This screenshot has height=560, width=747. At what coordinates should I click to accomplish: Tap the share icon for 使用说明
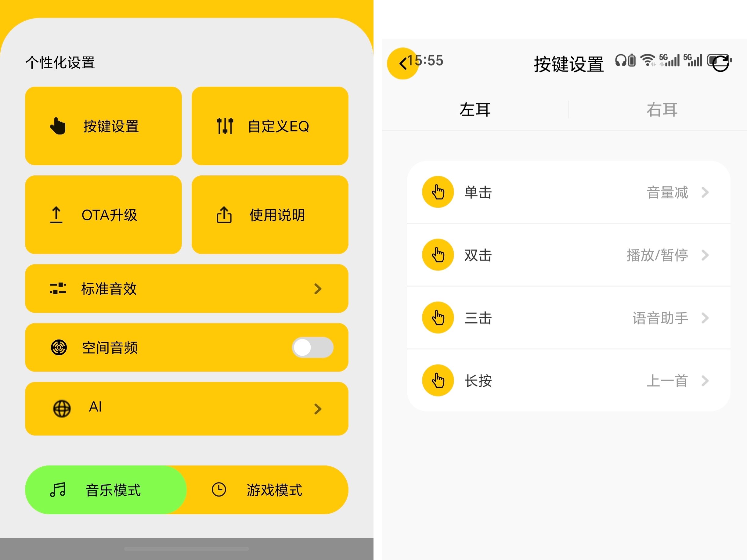click(x=224, y=215)
